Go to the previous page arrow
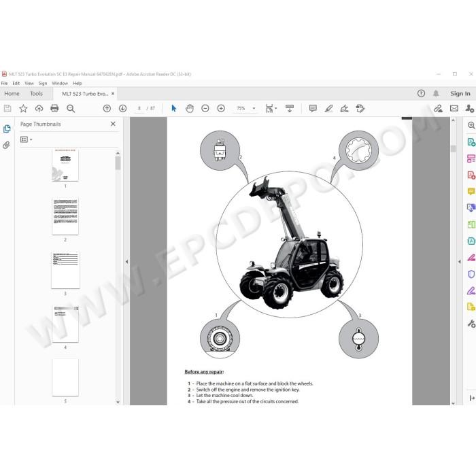476x476 pixels. (107, 108)
